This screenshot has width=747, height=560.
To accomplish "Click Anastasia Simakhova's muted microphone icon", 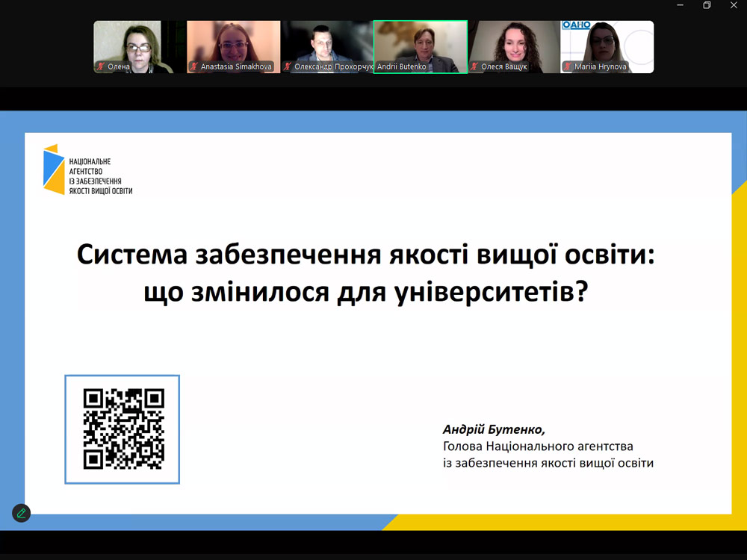I will click(x=193, y=66).
